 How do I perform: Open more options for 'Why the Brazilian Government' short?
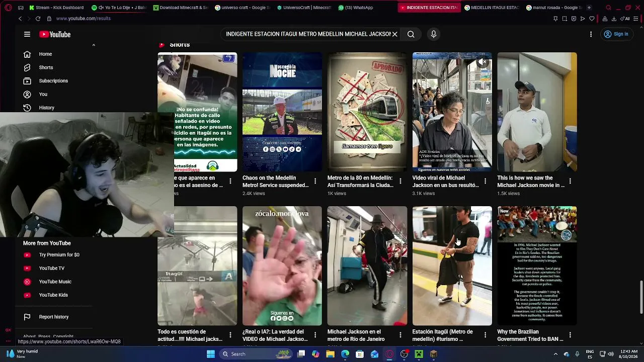[x=570, y=335]
